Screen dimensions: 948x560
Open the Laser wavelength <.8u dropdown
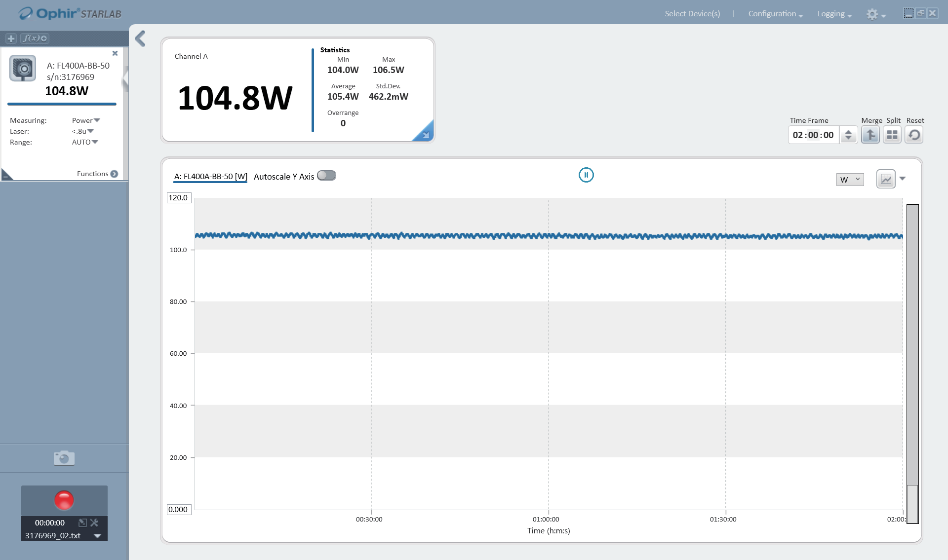82,131
